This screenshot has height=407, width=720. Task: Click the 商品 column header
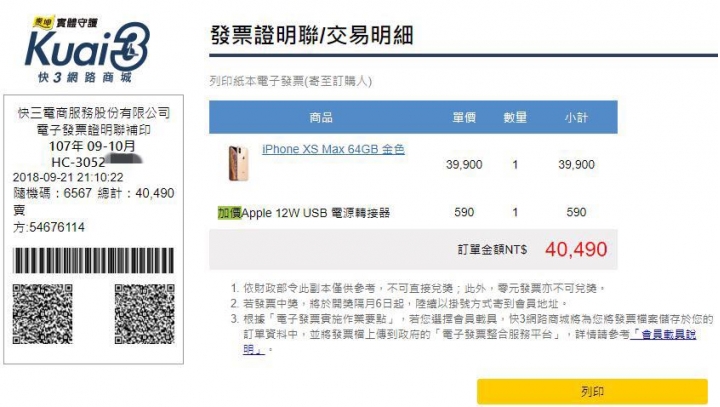[x=321, y=118]
